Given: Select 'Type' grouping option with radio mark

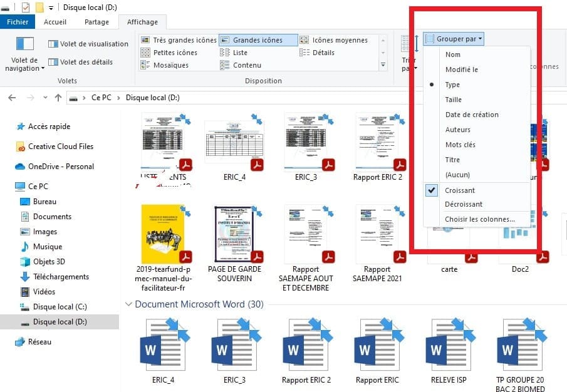Looking at the screenshot, I should (452, 85).
